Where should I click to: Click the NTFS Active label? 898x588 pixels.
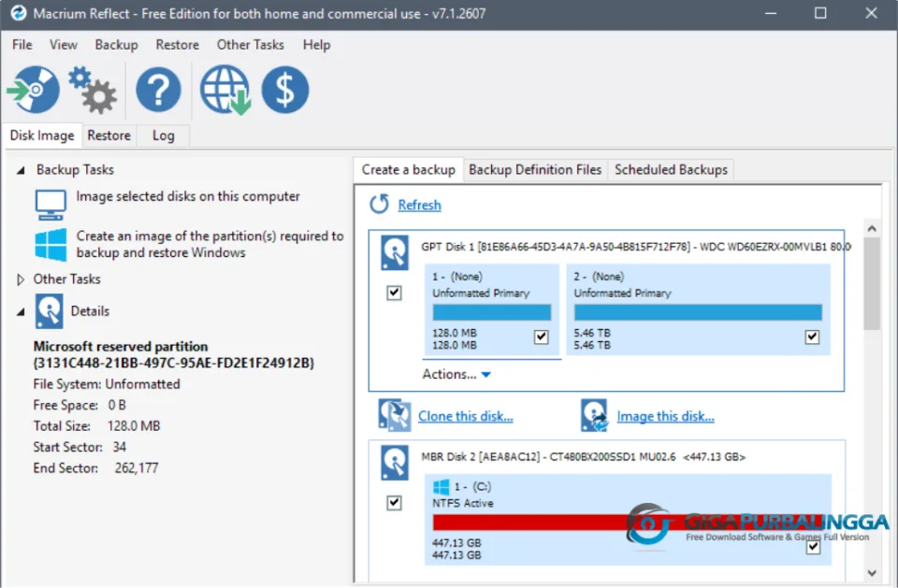pos(463,503)
